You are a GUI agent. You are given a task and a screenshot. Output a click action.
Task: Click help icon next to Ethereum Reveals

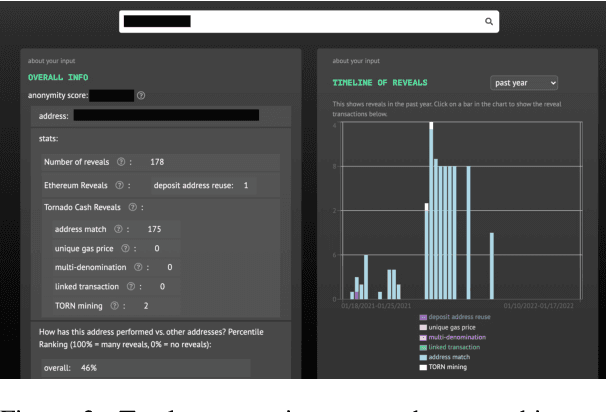[119, 185]
